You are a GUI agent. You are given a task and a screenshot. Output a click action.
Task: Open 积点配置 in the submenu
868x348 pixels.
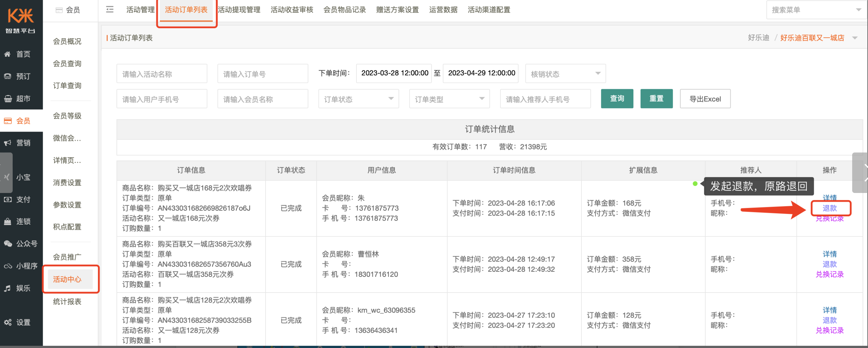click(67, 227)
